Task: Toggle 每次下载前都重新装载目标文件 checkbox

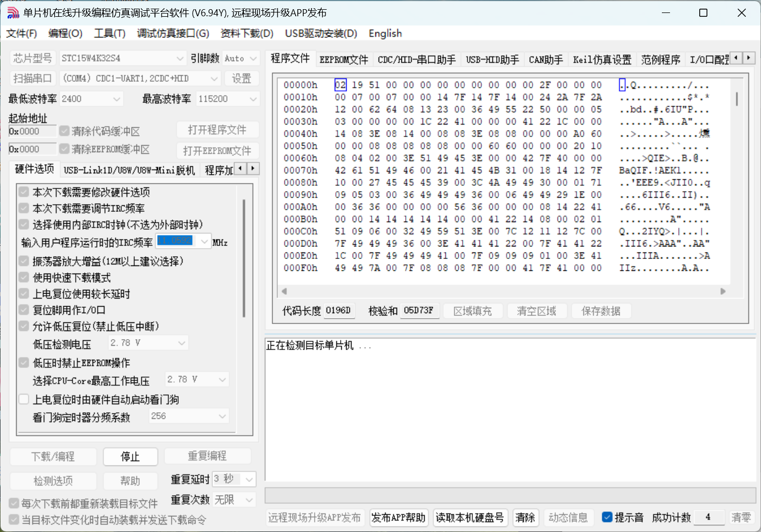Action: pyautogui.click(x=14, y=503)
